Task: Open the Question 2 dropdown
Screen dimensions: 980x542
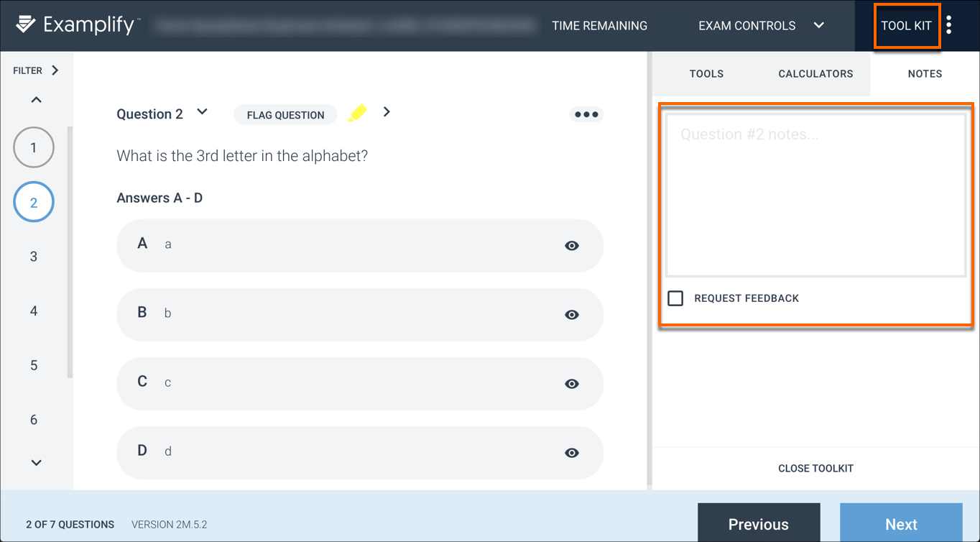Action: click(202, 112)
